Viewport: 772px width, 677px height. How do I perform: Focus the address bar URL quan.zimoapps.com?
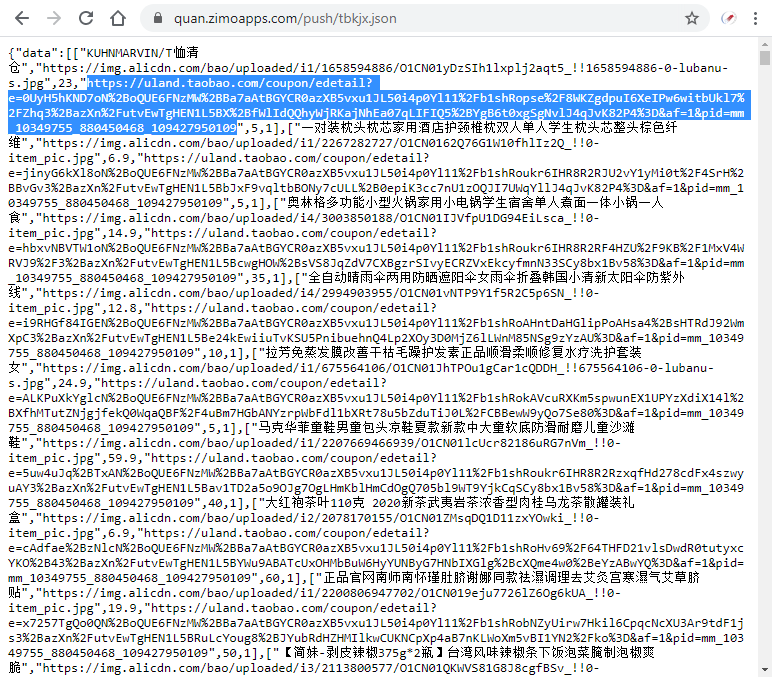(x=285, y=19)
